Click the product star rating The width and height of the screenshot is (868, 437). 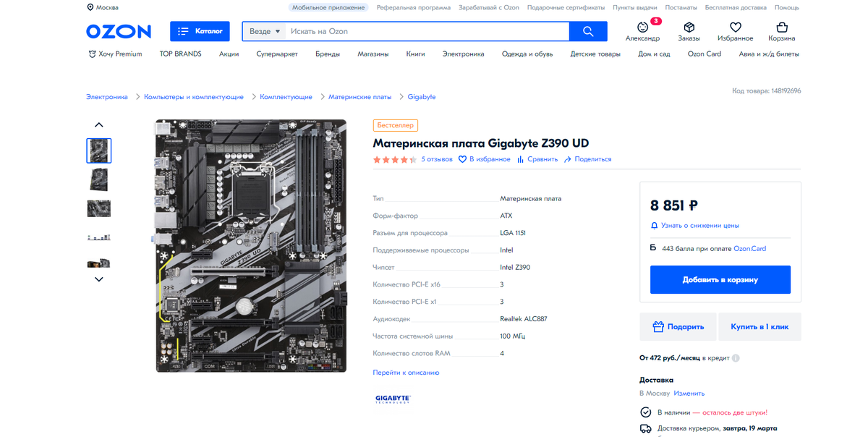pyautogui.click(x=395, y=159)
